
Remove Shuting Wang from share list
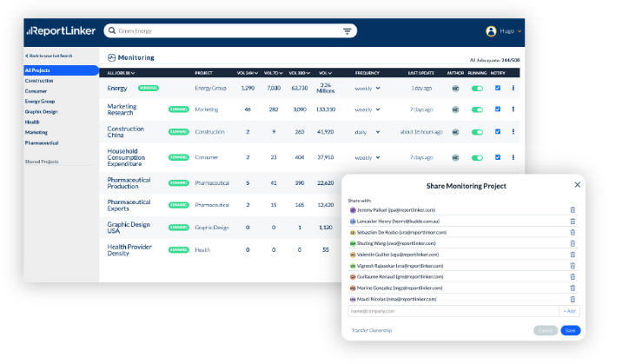click(572, 243)
